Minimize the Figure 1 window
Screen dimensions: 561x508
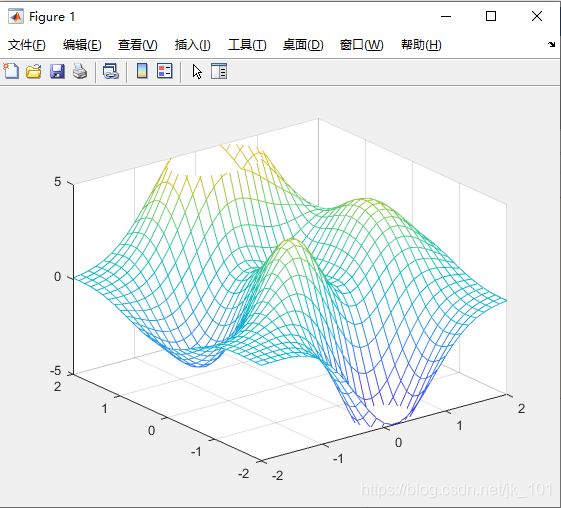click(446, 16)
